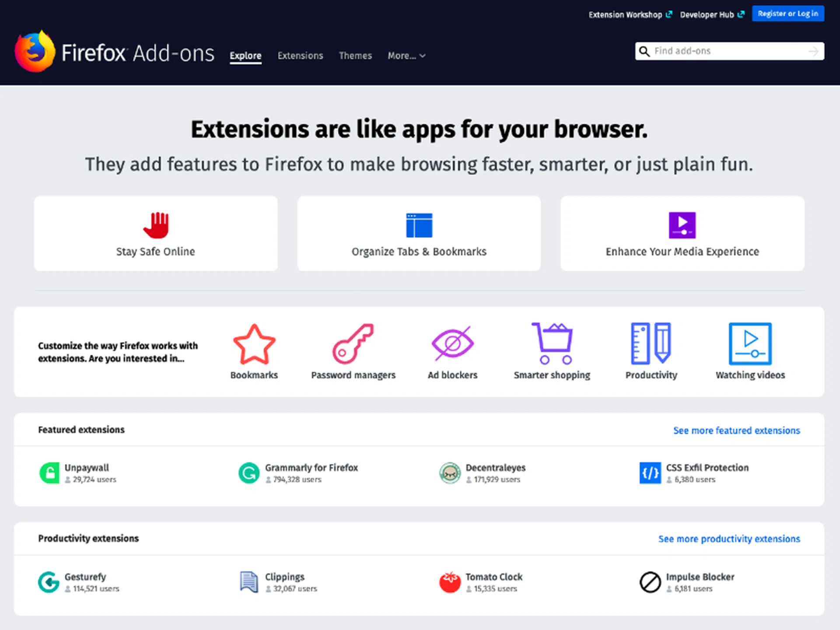Click the Register or Log in button
This screenshot has width=840, height=630.
(788, 14)
